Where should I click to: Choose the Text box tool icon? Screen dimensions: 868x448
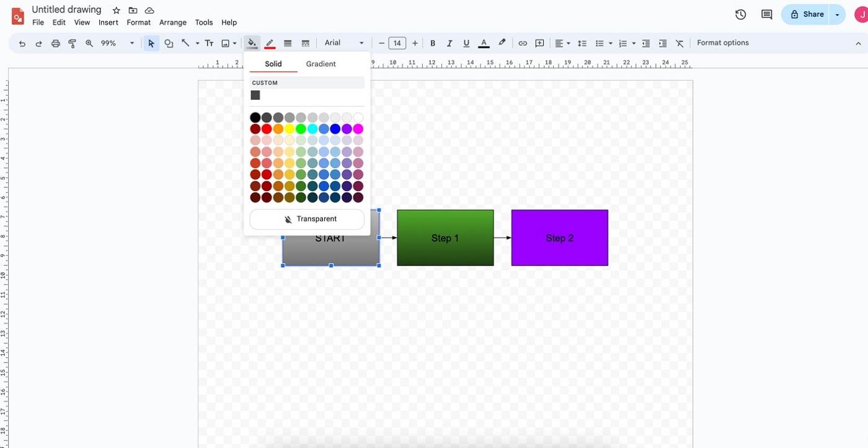(209, 43)
